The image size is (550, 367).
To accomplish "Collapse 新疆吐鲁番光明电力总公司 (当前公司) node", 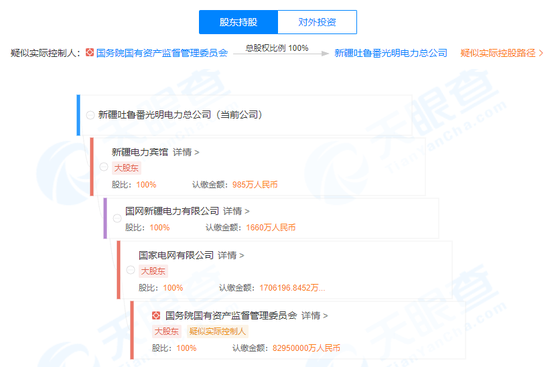I will [x=90, y=115].
